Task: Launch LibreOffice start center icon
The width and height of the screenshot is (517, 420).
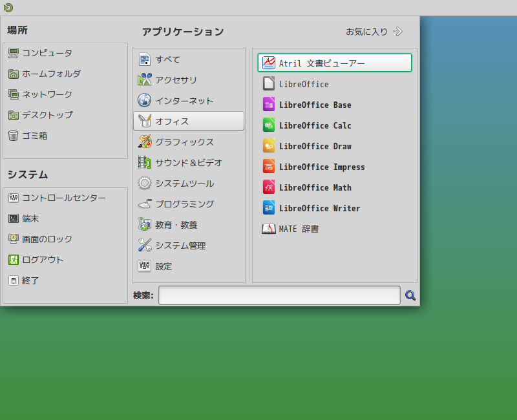Action: (x=269, y=83)
